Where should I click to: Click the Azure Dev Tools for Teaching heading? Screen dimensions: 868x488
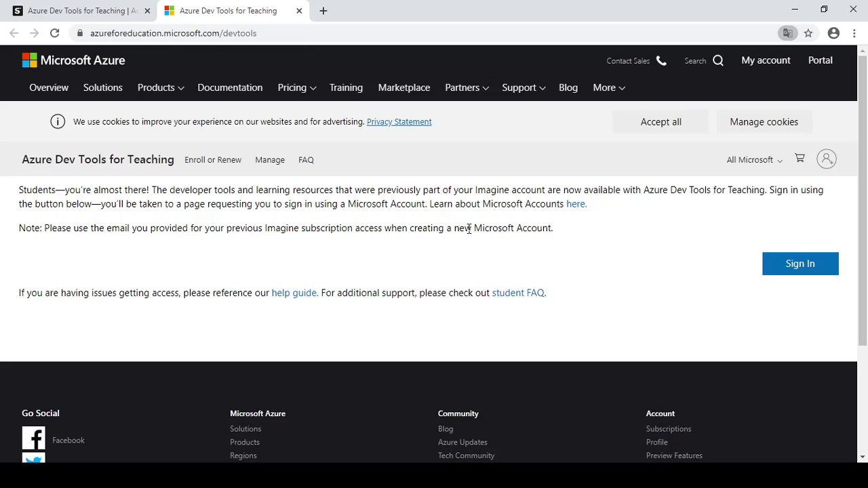point(98,159)
